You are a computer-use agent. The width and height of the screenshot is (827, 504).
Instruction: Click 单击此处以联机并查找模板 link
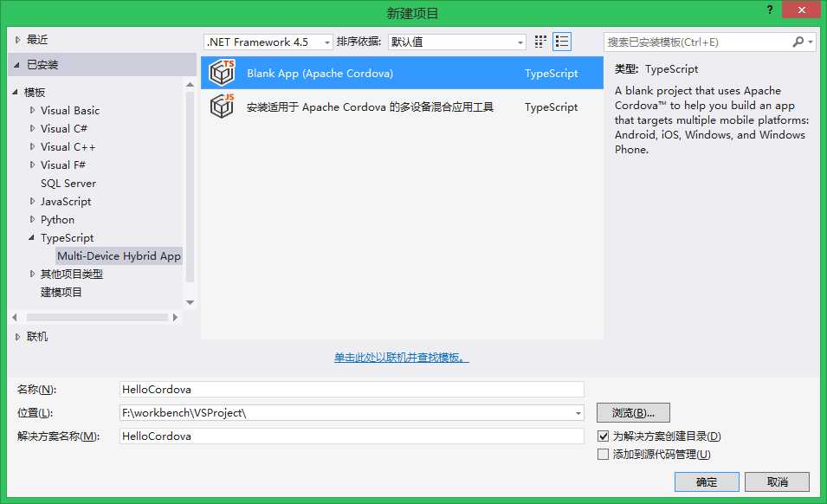tap(401, 358)
